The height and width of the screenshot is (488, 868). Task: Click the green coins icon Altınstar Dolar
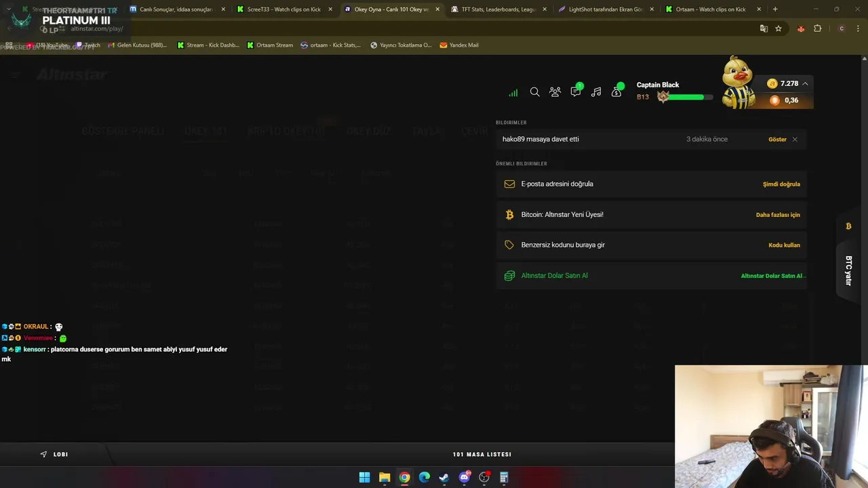tap(509, 276)
